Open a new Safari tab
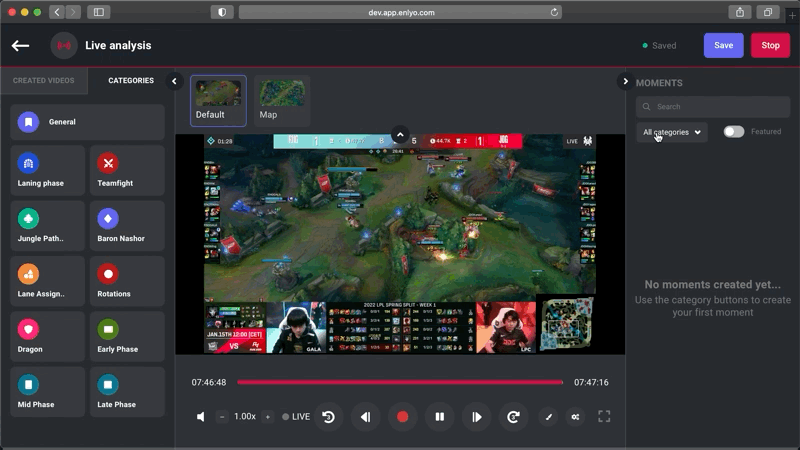Screen dimensions: 800x450 pos(792,15)
